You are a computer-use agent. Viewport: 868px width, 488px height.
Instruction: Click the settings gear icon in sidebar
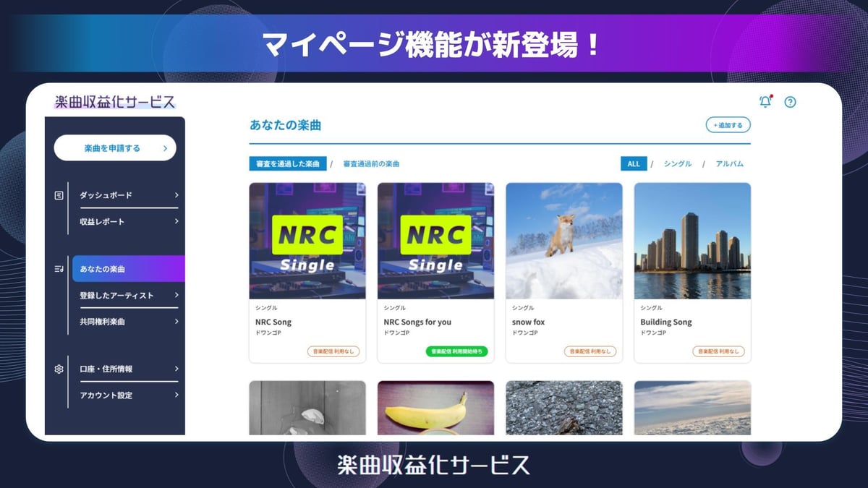point(59,369)
